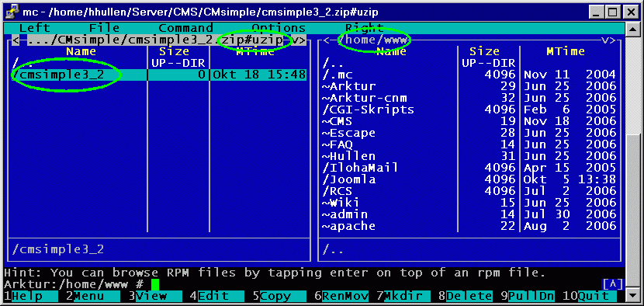644x306 pixels.
Task: Click the Okt 5 13:38 Joomla date
Action: [570, 179]
